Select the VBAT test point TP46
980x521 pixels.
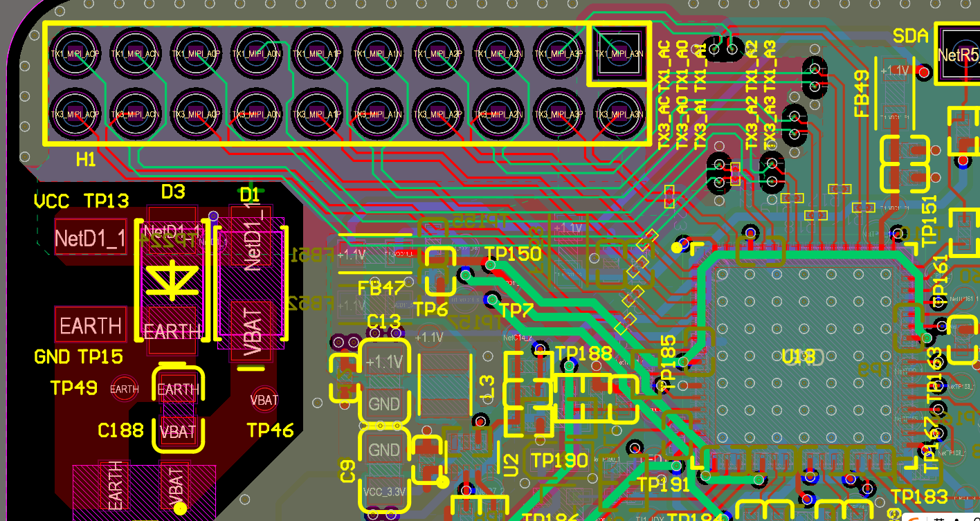pyautogui.click(x=264, y=399)
